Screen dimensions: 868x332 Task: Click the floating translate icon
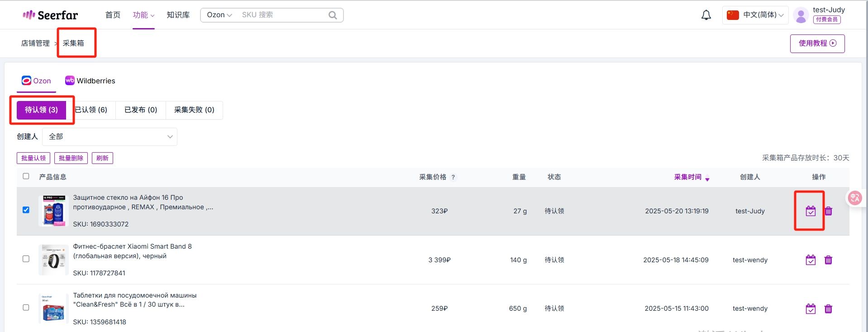855,197
